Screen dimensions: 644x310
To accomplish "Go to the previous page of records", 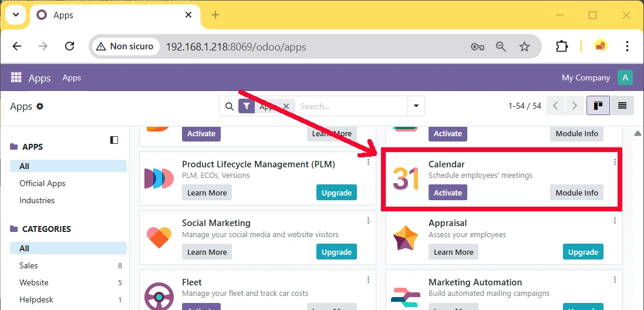I will 555,106.
